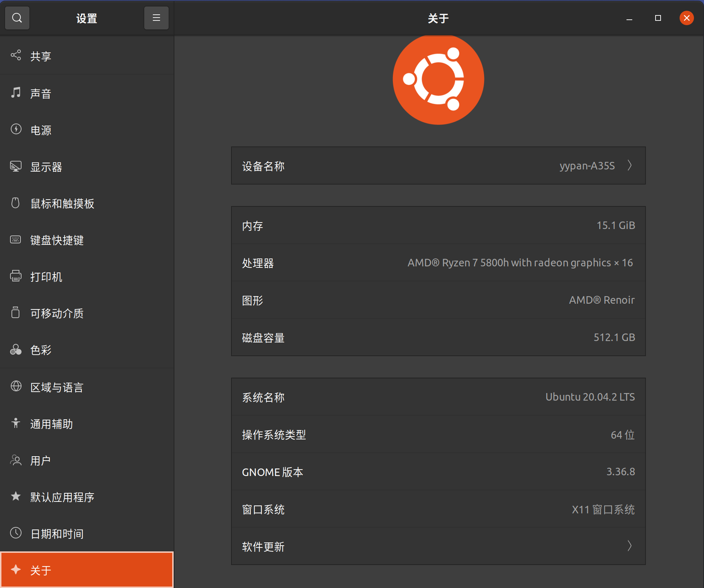
Task: Click the monitor icon for 显示器
Action: 16,166
